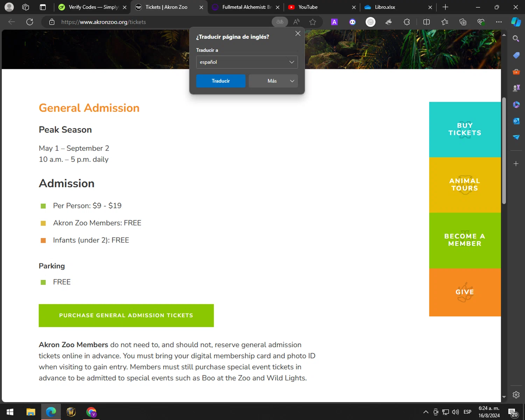
Task: Click the scroll down arrow of the page
Action: [x=504, y=397]
